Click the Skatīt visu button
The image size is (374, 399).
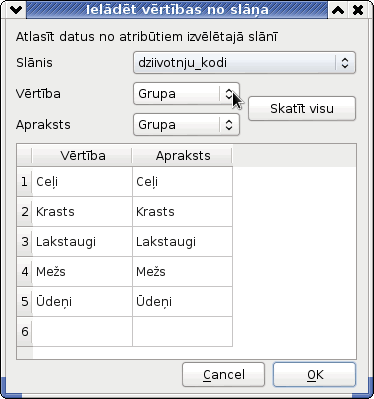click(x=302, y=109)
